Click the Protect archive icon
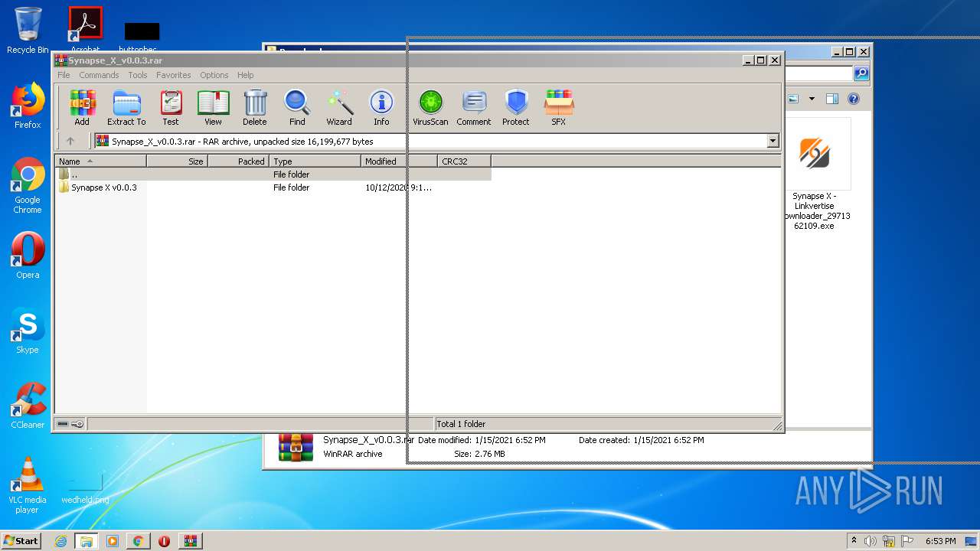The image size is (980, 551). (x=516, y=108)
